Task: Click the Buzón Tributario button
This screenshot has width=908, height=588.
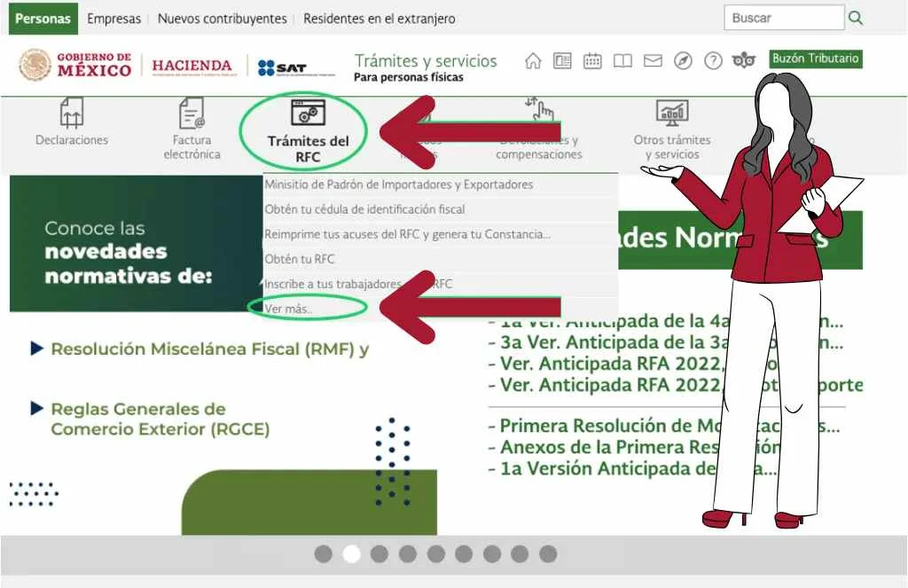Action: 816,59
